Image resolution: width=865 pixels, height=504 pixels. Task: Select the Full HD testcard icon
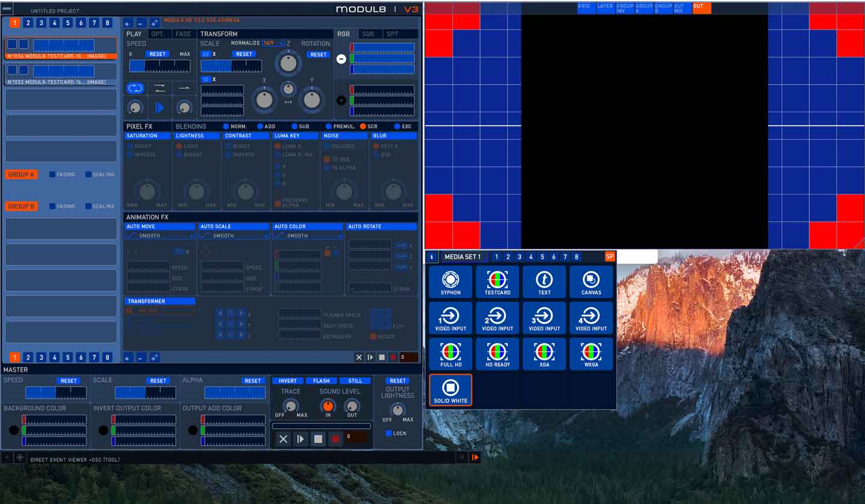tap(451, 354)
